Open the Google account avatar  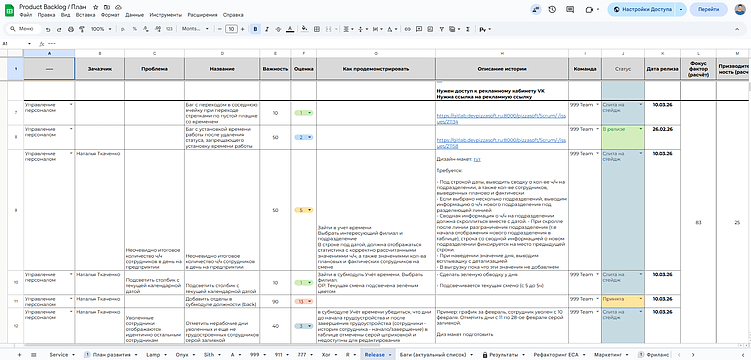[740, 9]
